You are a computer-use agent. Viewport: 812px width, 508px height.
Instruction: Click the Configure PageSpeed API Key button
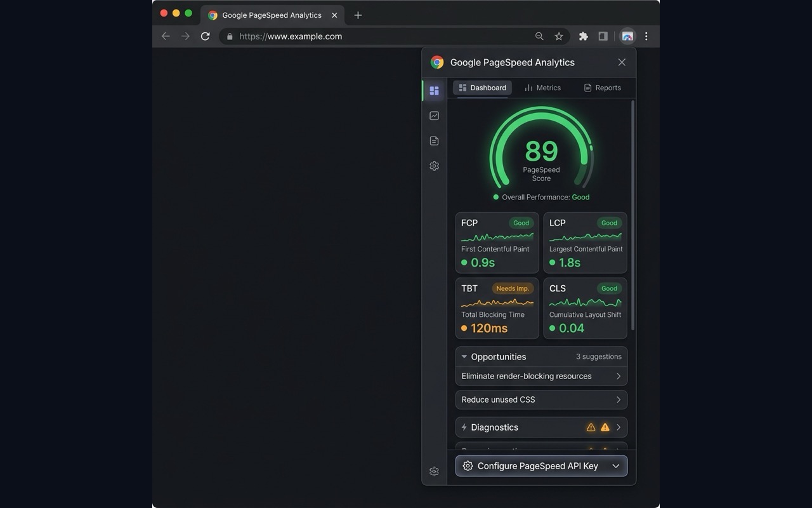coord(541,466)
